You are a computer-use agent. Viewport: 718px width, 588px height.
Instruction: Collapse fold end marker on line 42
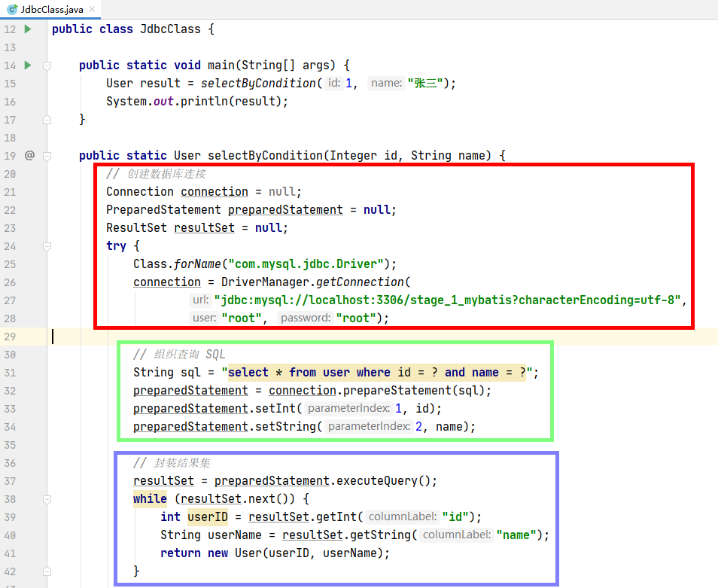pyautogui.click(x=47, y=571)
